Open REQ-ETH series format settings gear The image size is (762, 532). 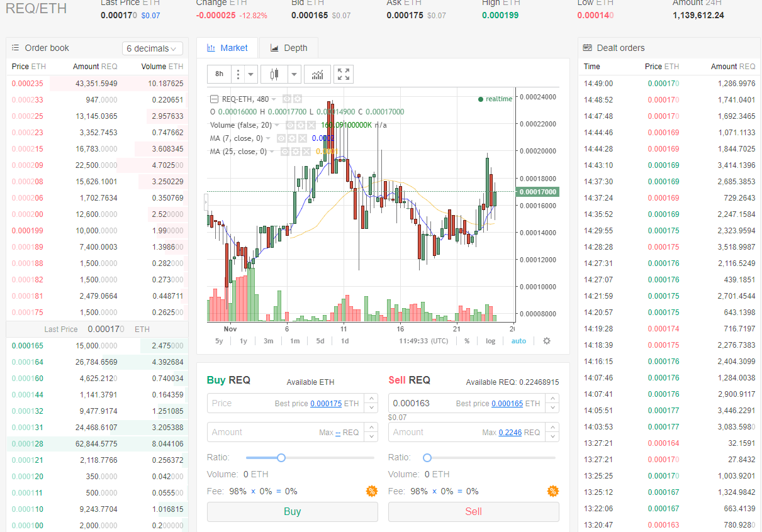pos(298,99)
